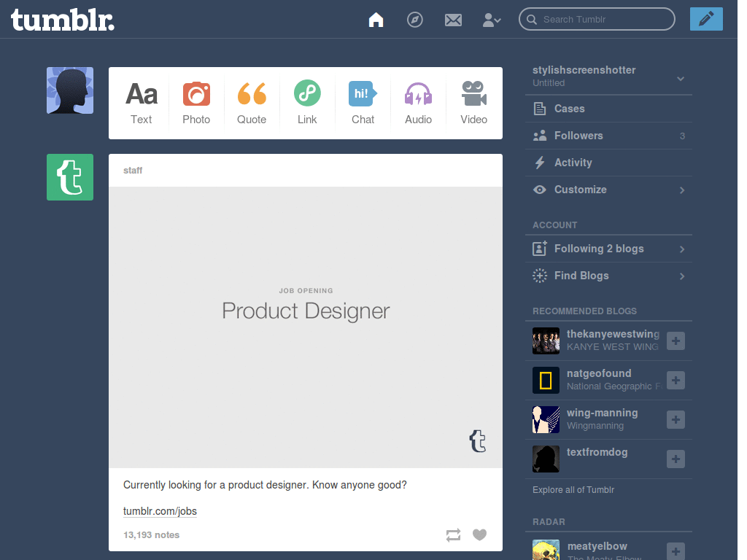Click the Following 2 blogs chevron

682,249
